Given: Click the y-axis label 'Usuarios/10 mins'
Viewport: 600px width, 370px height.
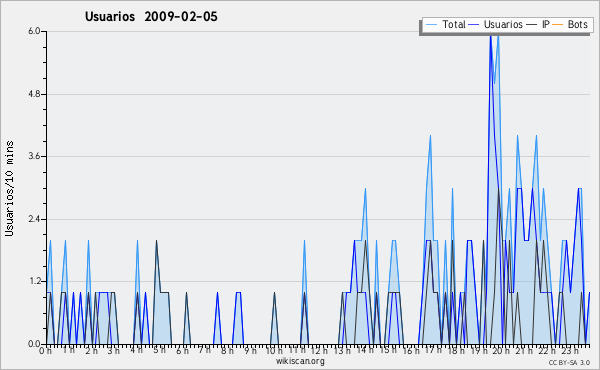Looking at the screenshot, I should [x=9, y=188].
